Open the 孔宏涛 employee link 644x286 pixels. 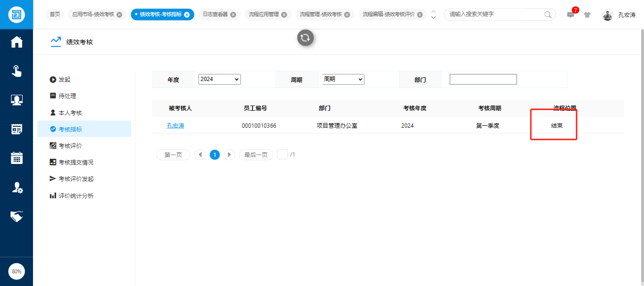click(x=175, y=125)
